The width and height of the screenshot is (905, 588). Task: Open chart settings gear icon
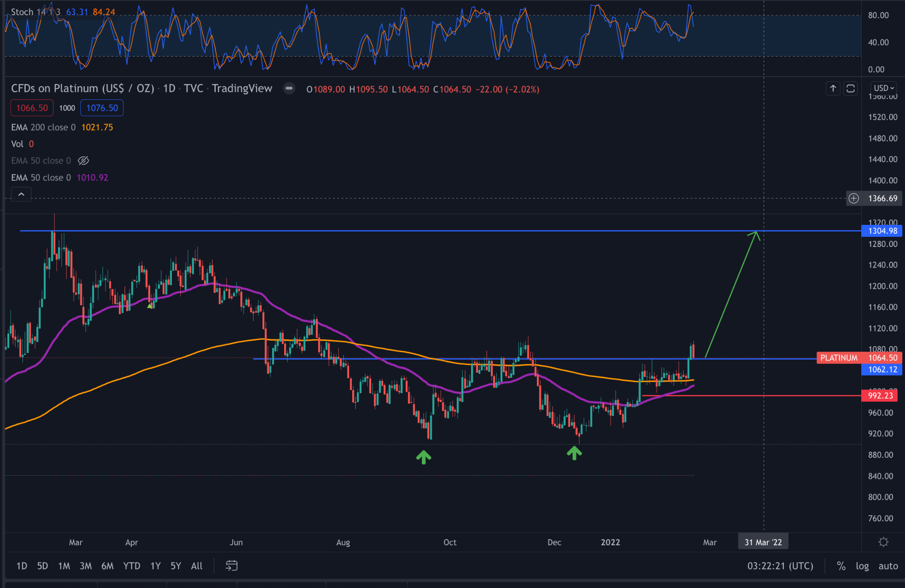(883, 542)
